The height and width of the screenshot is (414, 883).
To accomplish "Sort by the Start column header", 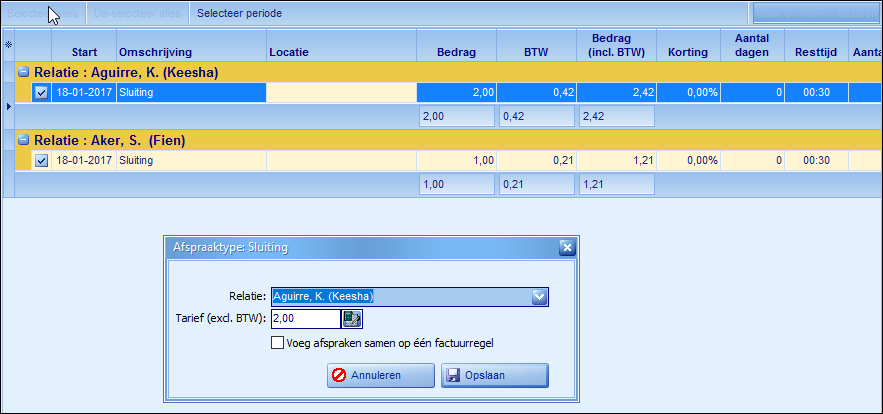I will click(x=84, y=51).
